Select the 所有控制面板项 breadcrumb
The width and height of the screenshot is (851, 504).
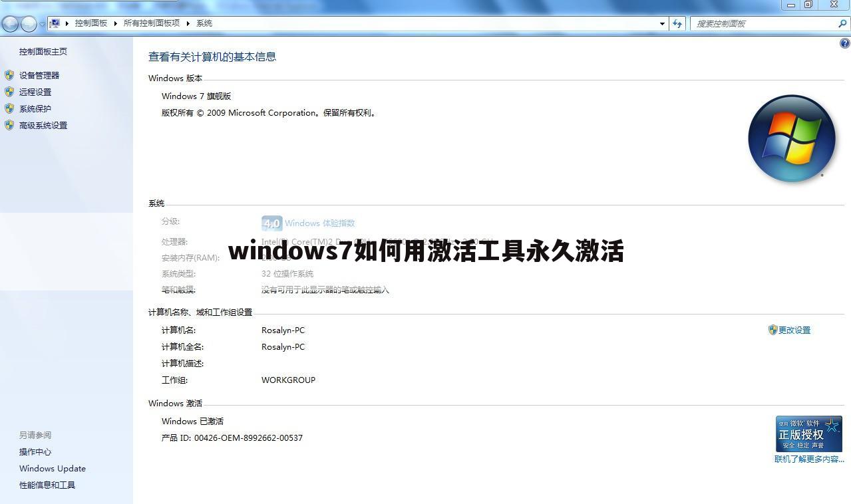(152, 23)
